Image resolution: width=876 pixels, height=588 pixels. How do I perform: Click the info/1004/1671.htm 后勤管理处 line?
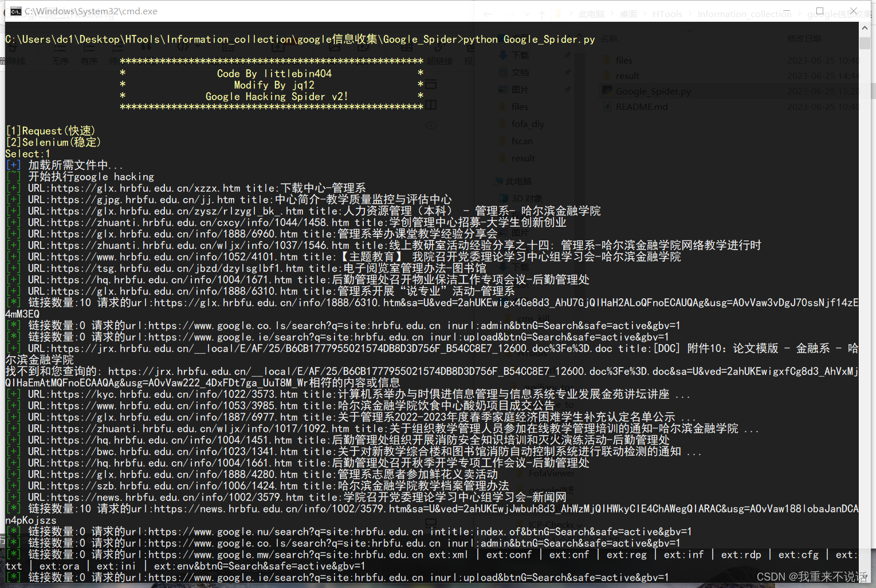297,279
